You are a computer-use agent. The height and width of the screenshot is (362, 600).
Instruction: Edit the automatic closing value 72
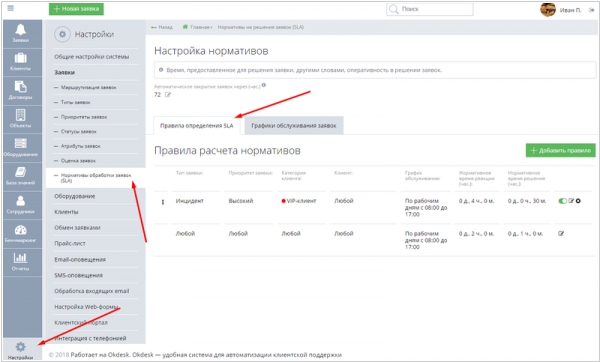click(168, 95)
